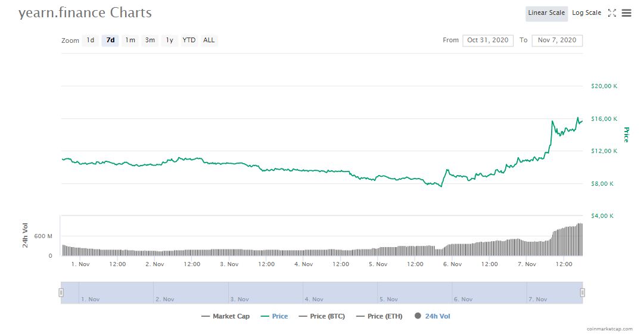Screen dimensions: 644x334
Task: Edit the From date field
Action: click(x=487, y=40)
